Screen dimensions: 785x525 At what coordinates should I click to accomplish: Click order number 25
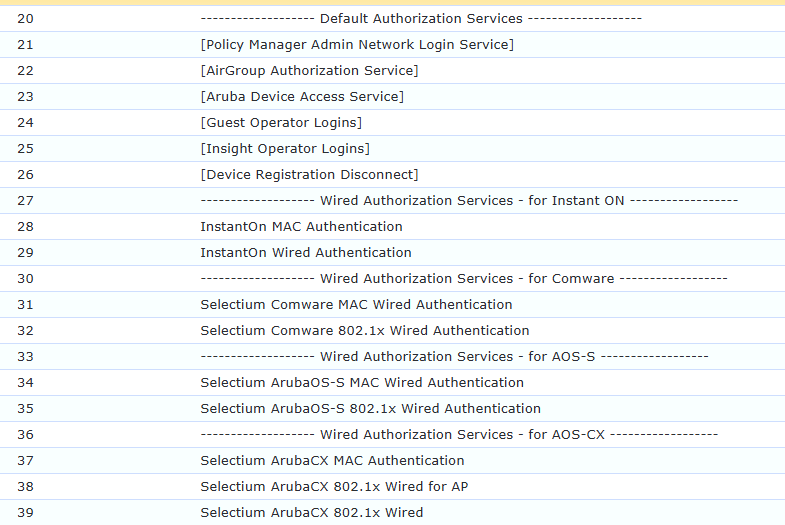point(25,149)
